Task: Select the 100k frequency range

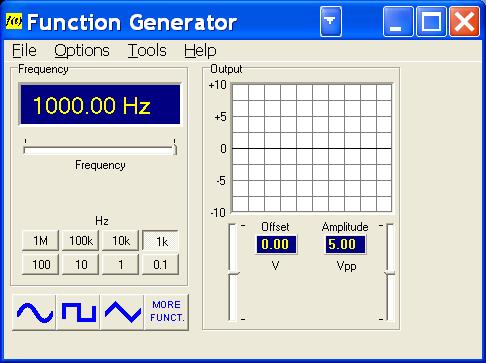Action: (x=80, y=240)
